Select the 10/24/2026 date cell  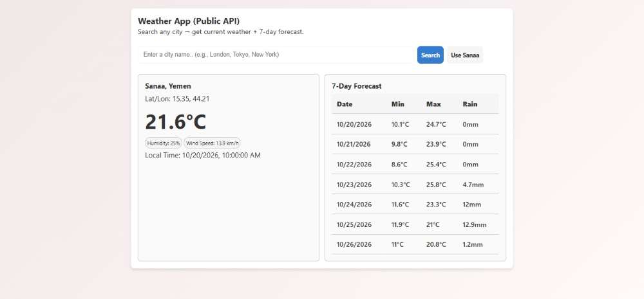coord(354,204)
